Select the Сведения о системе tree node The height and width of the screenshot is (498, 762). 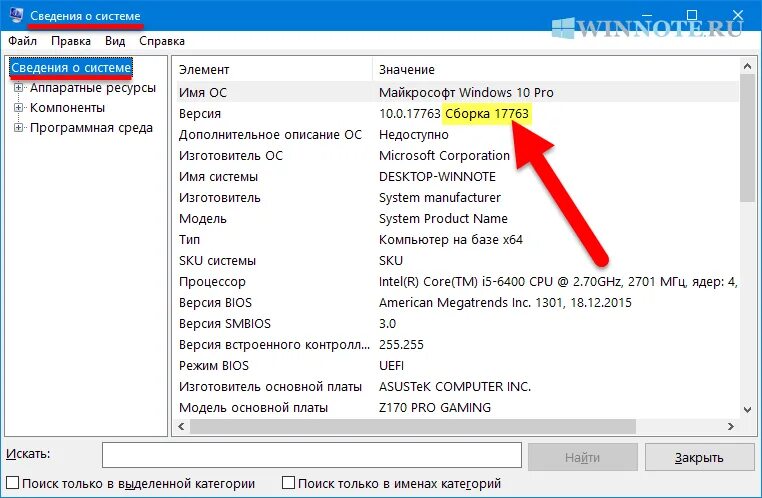pyautogui.click(x=71, y=68)
